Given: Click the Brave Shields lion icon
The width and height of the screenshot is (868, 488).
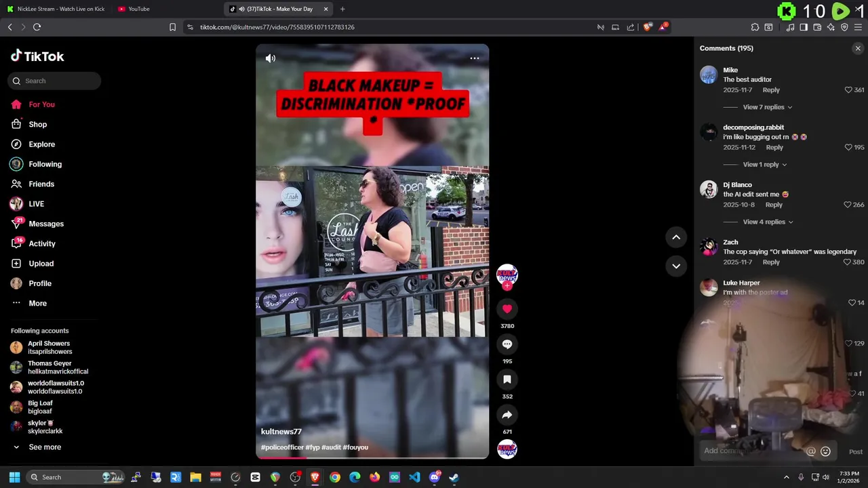Looking at the screenshot, I should pyautogui.click(x=647, y=27).
